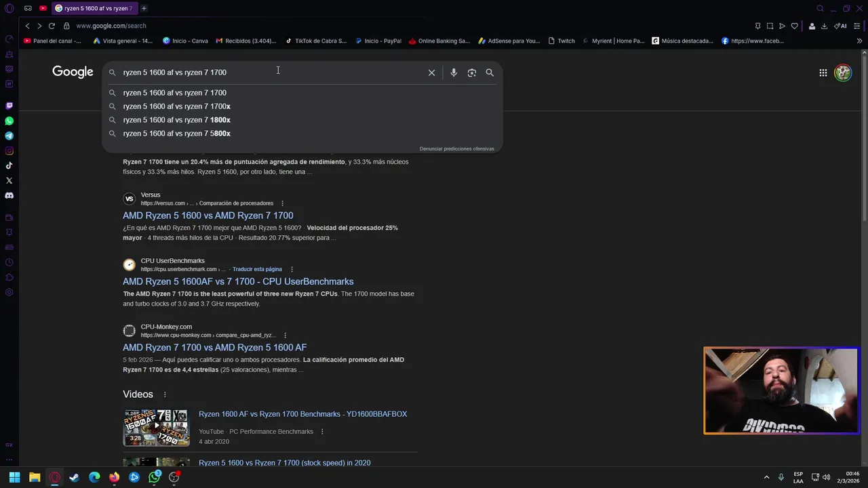Open 'AdSense para You...' bookmark
The image size is (868, 488).
pos(509,41)
